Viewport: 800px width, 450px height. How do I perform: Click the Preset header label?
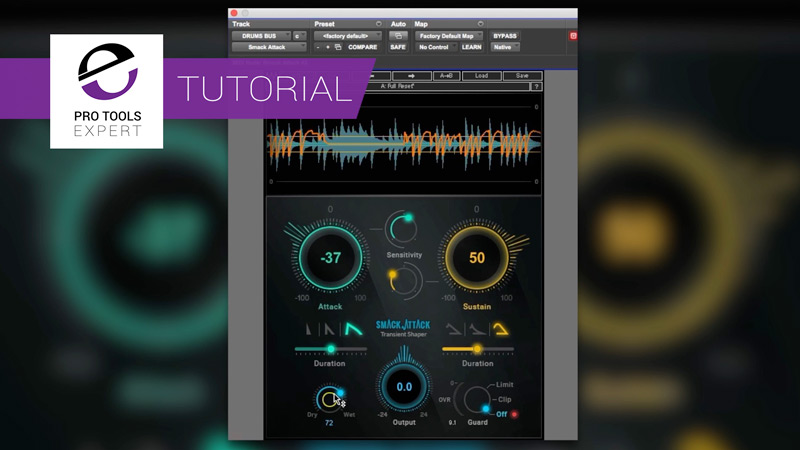[324, 24]
